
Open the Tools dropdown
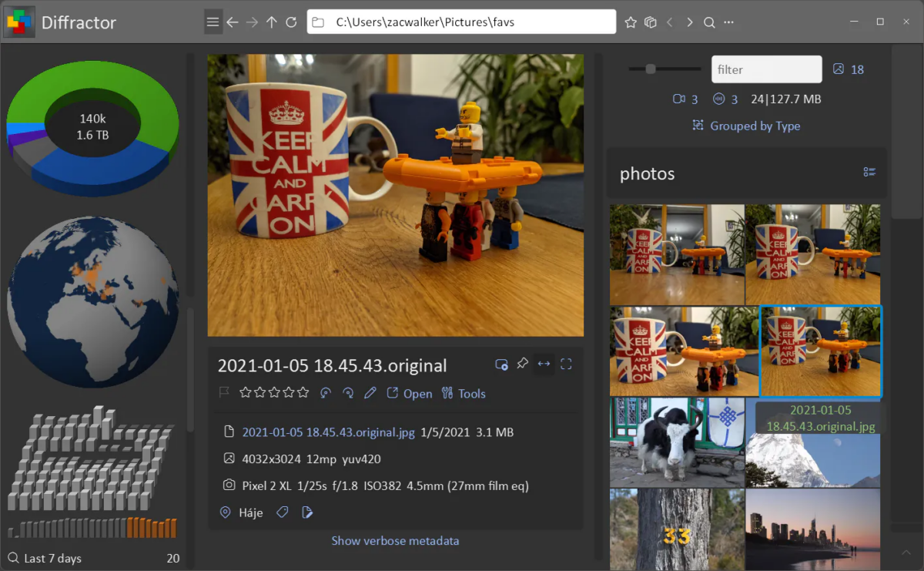[x=464, y=393]
